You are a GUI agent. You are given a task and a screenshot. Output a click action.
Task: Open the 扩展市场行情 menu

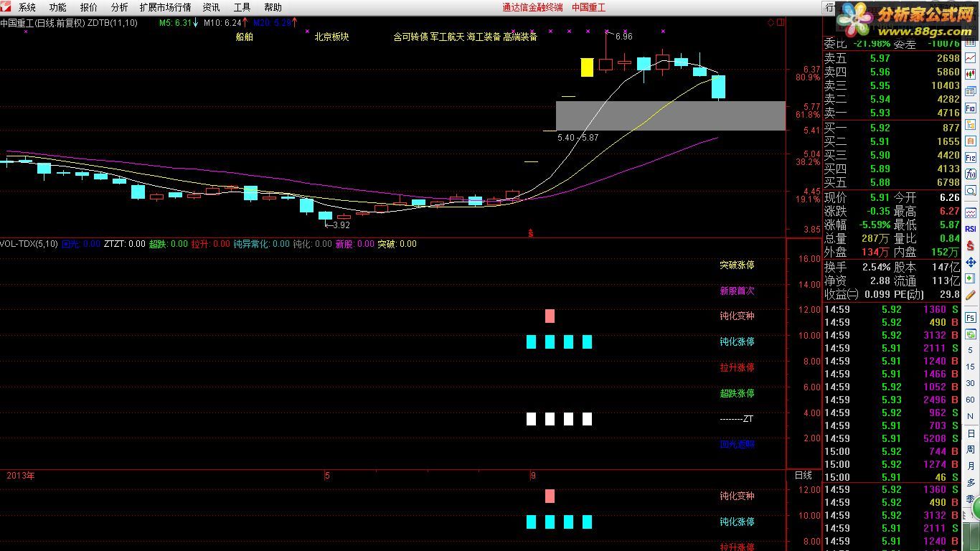pos(165,7)
